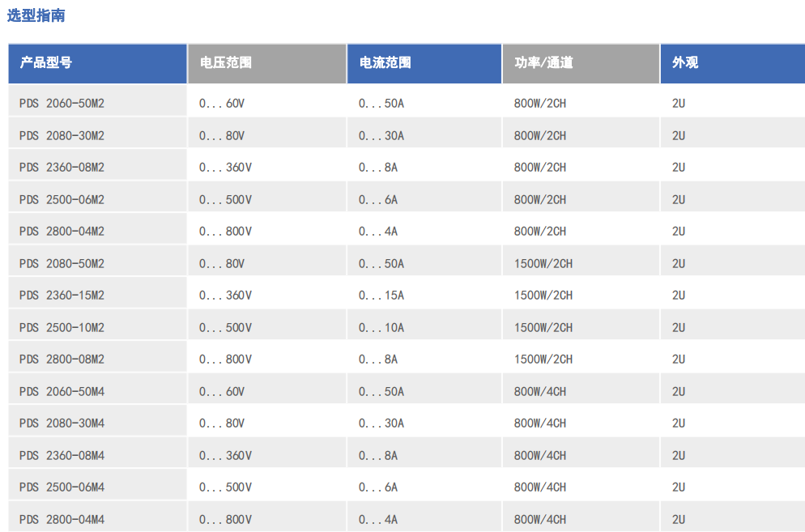Click 0...60V voltage in PDS 2060-50M2 row
The height and width of the screenshot is (532, 805).
pos(222,103)
